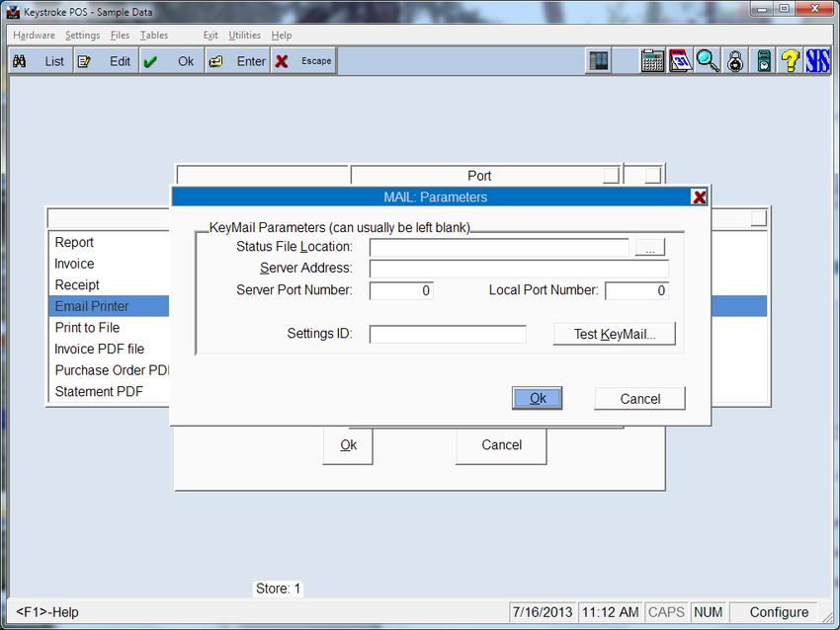Open the dark panel layout toolbar icon

click(x=599, y=60)
